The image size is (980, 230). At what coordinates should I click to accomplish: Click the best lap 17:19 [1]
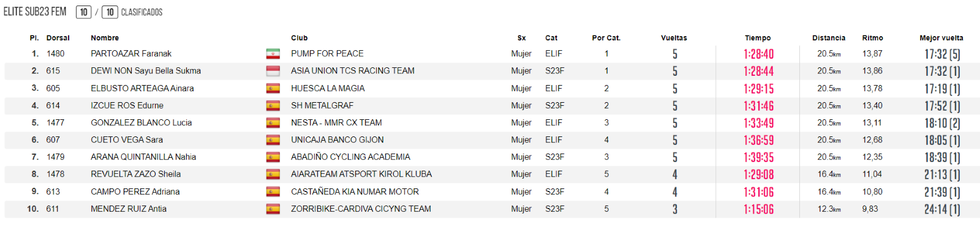point(942,89)
